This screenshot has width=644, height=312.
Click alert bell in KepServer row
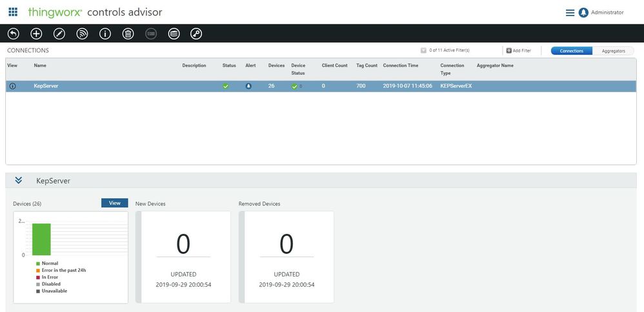[x=248, y=87]
